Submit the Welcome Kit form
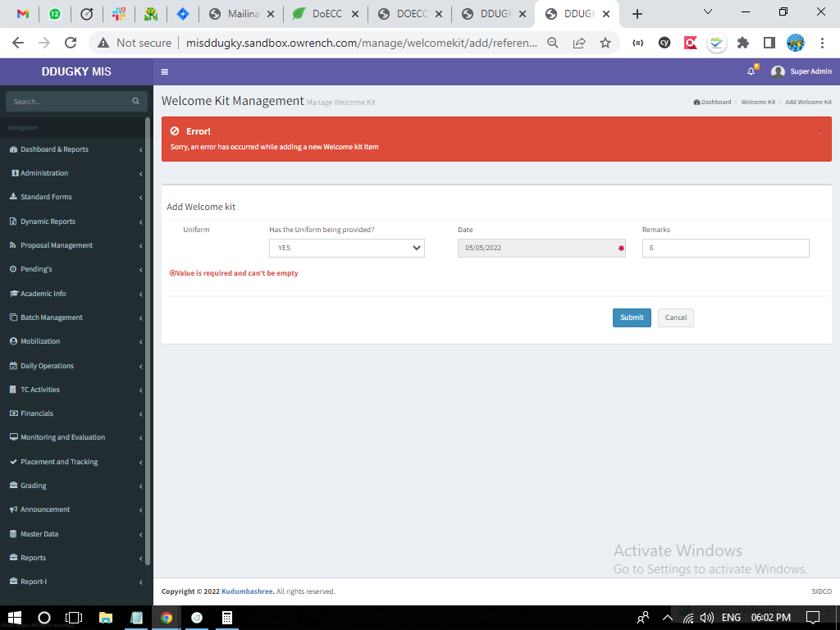 (632, 317)
